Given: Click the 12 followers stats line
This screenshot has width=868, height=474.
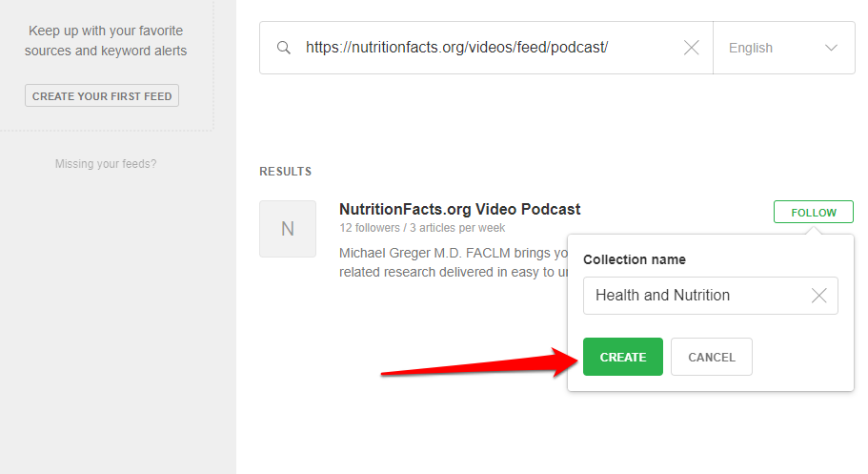Looking at the screenshot, I should [x=422, y=228].
